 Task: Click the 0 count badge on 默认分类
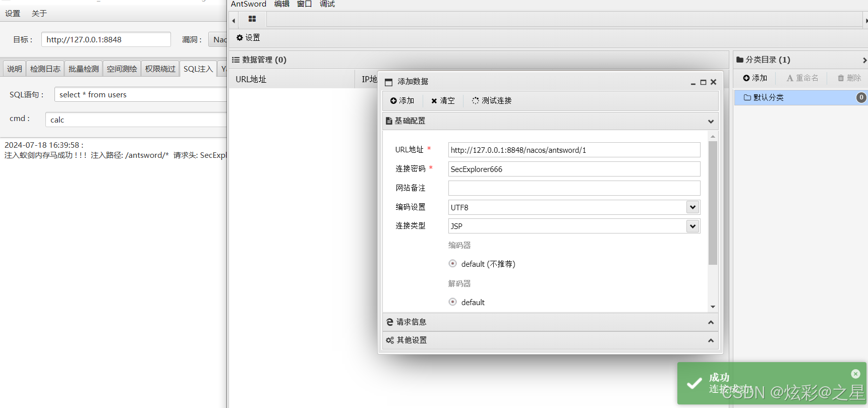[861, 97]
